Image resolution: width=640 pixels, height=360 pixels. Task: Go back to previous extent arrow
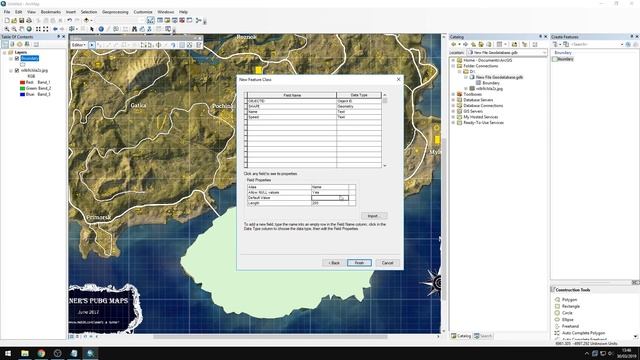pos(55,29)
